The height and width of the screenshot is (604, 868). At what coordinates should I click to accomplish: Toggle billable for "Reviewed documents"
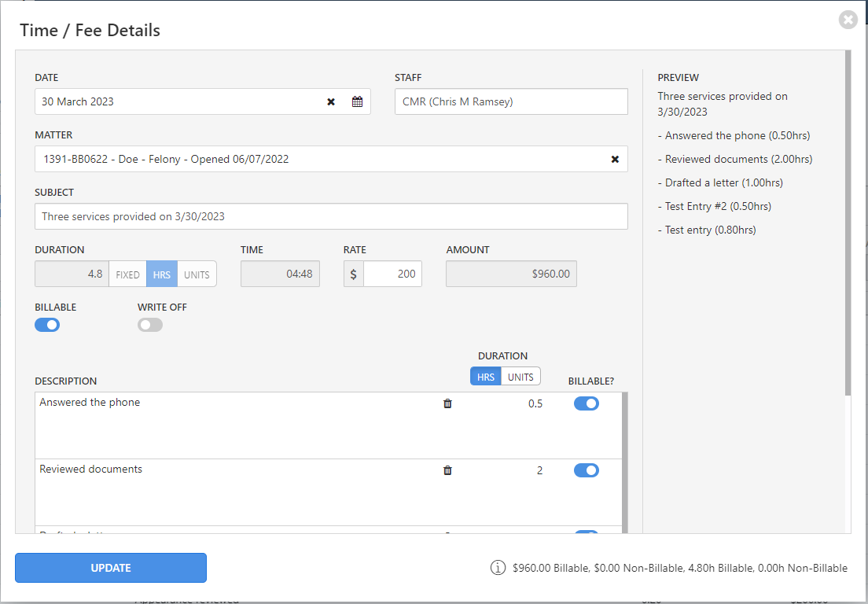(587, 470)
